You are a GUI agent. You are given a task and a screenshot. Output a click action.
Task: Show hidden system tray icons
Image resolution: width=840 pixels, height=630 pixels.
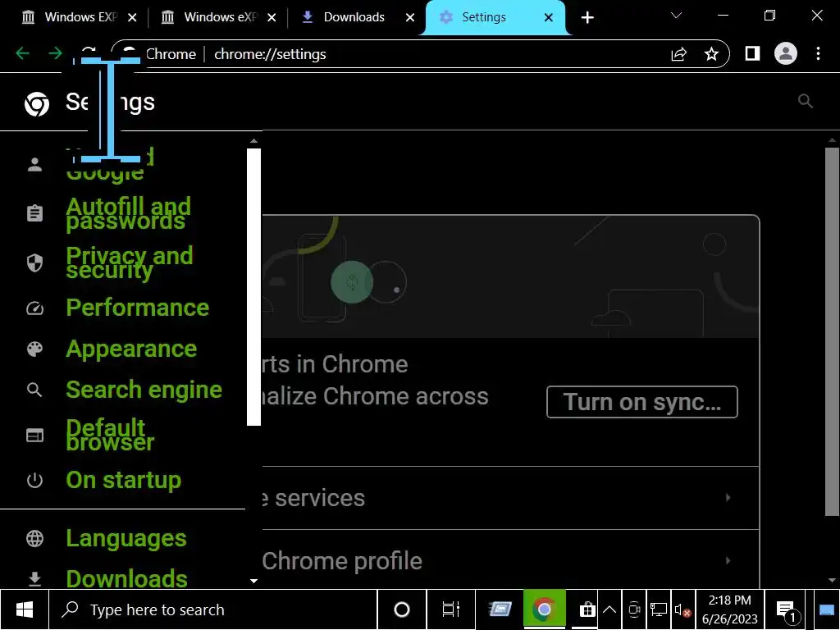point(609,609)
